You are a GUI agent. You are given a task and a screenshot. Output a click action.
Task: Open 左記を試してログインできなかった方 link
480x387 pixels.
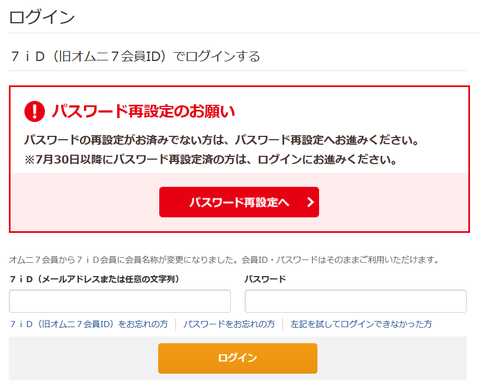pos(361,324)
